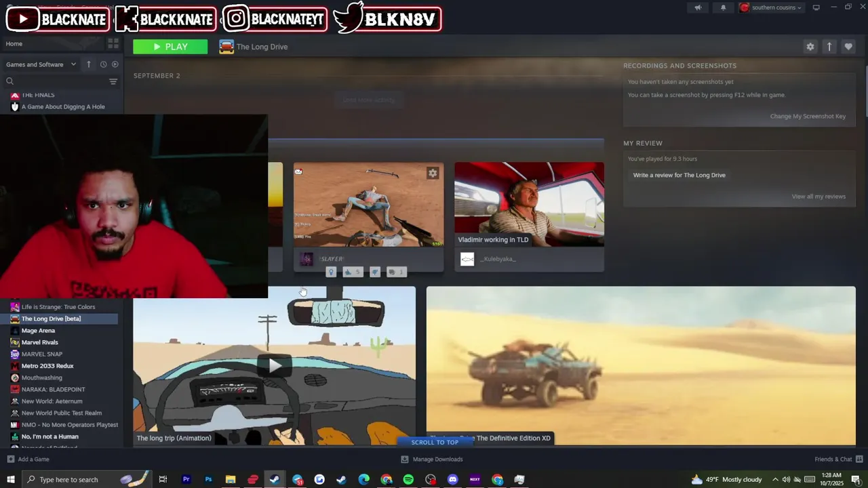This screenshot has width=868, height=488.
Task: Select A Game About Digging A Hole
Action: coord(62,106)
